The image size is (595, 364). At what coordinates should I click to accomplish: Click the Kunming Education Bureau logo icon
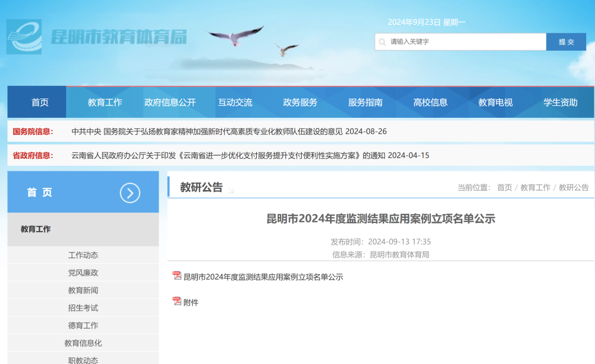click(24, 37)
